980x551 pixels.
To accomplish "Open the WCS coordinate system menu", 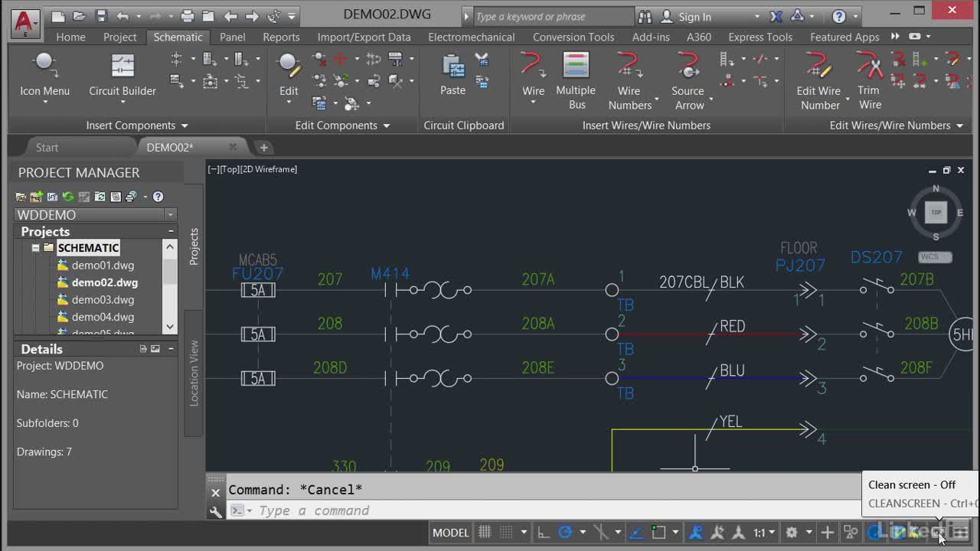I will (x=935, y=257).
